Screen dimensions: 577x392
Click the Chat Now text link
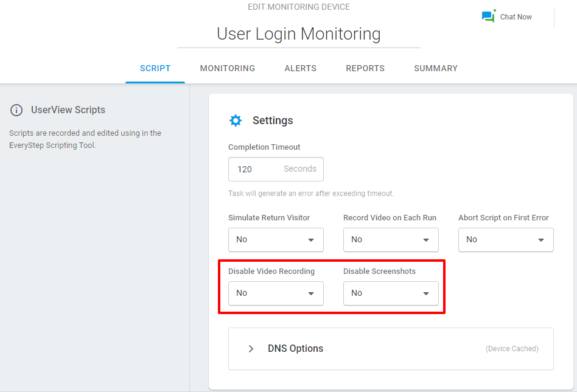click(516, 17)
